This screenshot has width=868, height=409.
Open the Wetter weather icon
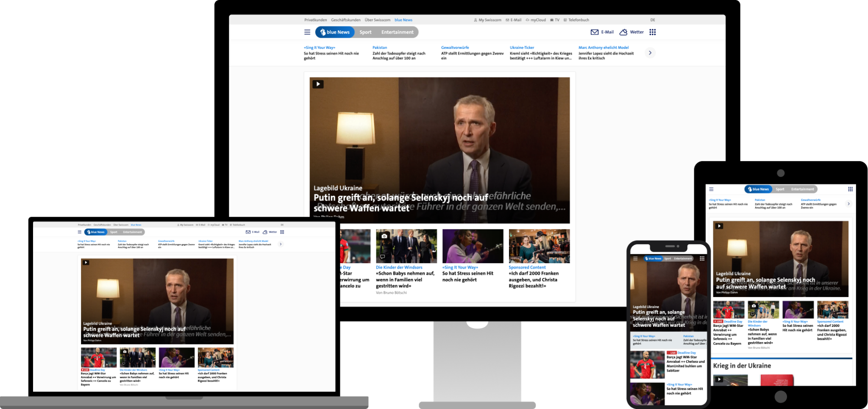point(623,32)
